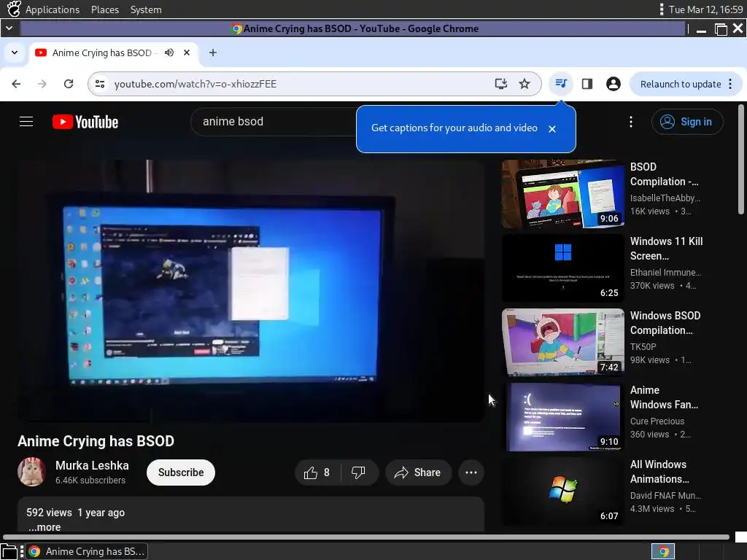Click the All Windows Animations title

click(659, 472)
